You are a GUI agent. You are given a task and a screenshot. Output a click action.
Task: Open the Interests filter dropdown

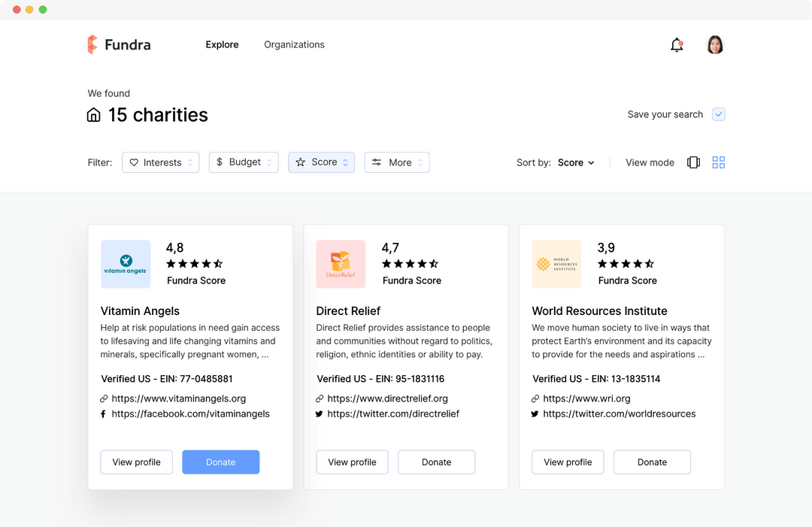[161, 162]
